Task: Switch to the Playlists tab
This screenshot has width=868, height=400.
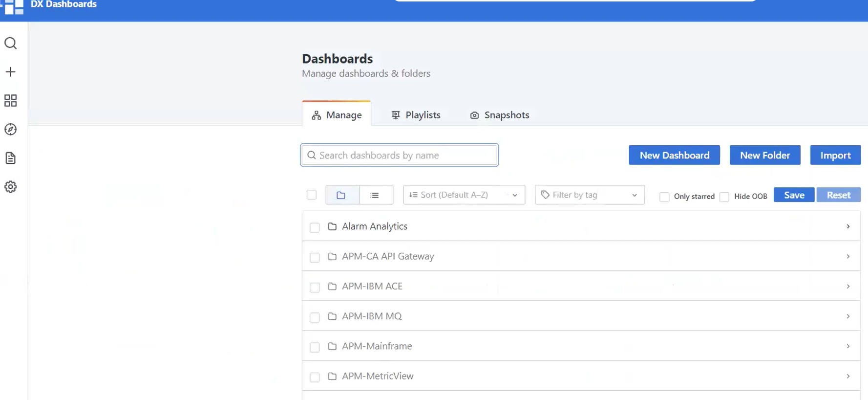Action: pos(416,115)
